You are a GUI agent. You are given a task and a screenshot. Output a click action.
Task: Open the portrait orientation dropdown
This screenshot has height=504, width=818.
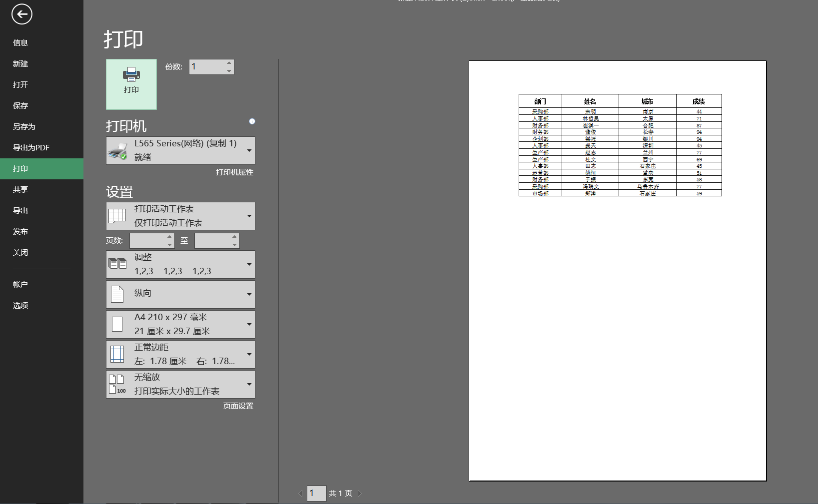pos(180,294)
